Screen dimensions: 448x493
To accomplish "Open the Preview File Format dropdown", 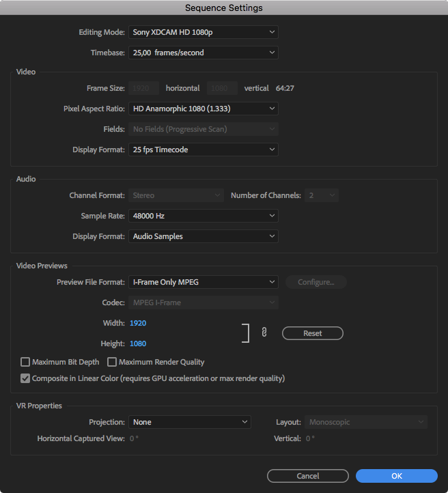I will pyautogui.click(x=204, y=282).
